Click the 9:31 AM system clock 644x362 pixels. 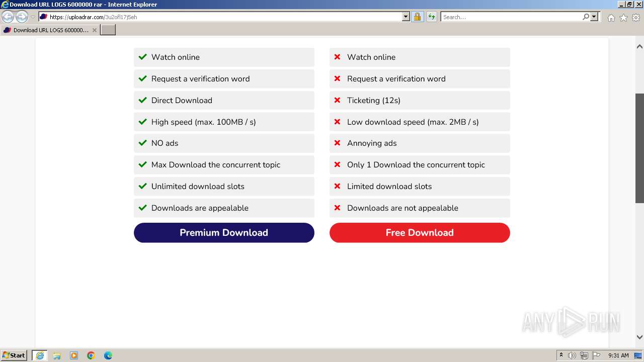pos(618,355)
